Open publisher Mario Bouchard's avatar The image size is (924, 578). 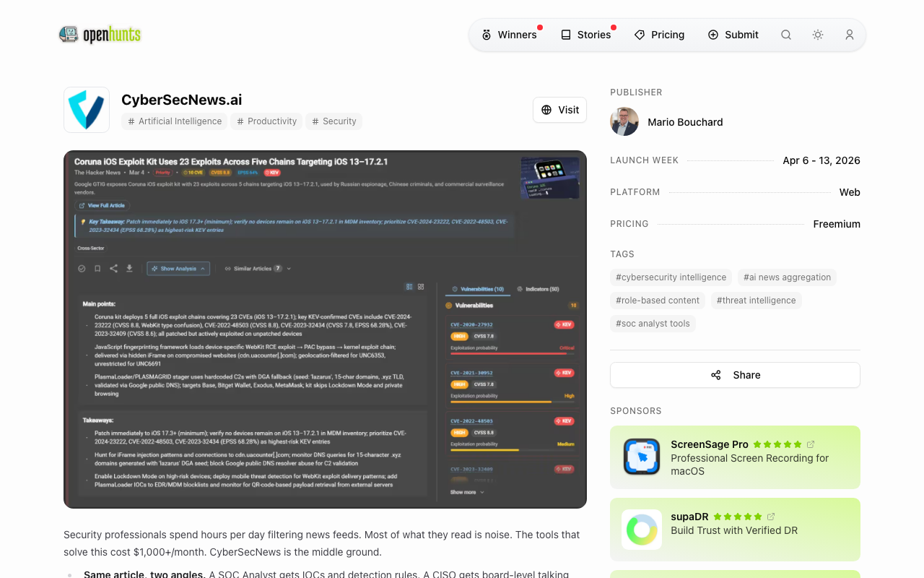624,122
